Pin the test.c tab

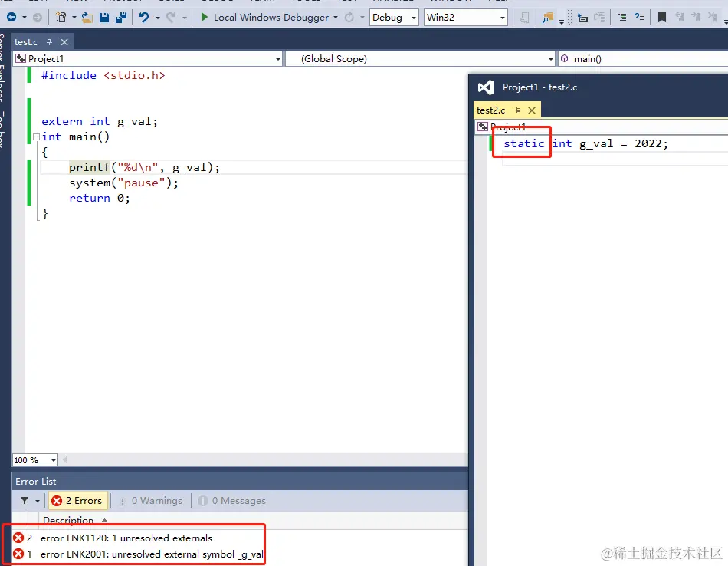[49, 42]
